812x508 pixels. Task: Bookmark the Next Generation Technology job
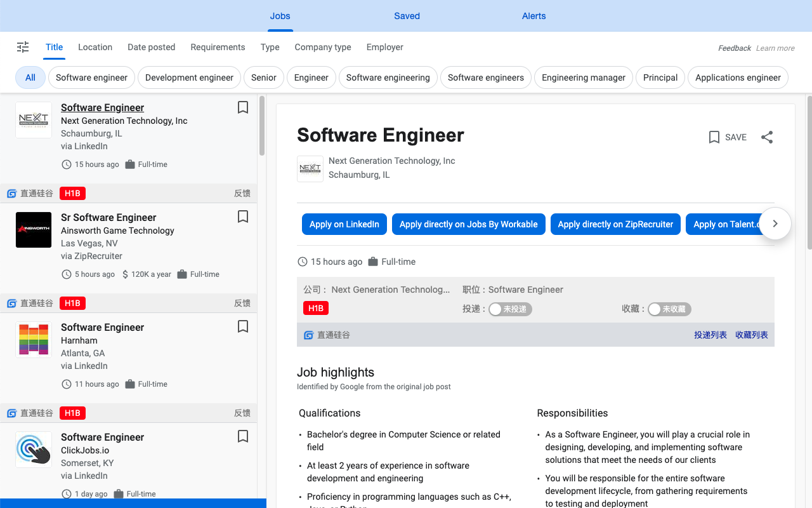click(x=243, y=107)
